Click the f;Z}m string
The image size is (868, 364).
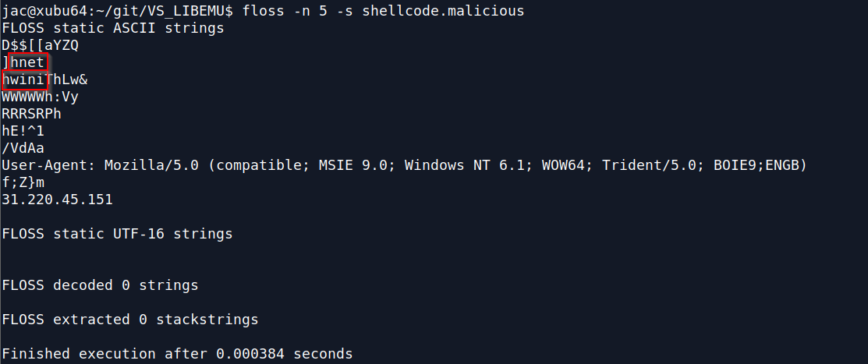[x=23, y=182]
